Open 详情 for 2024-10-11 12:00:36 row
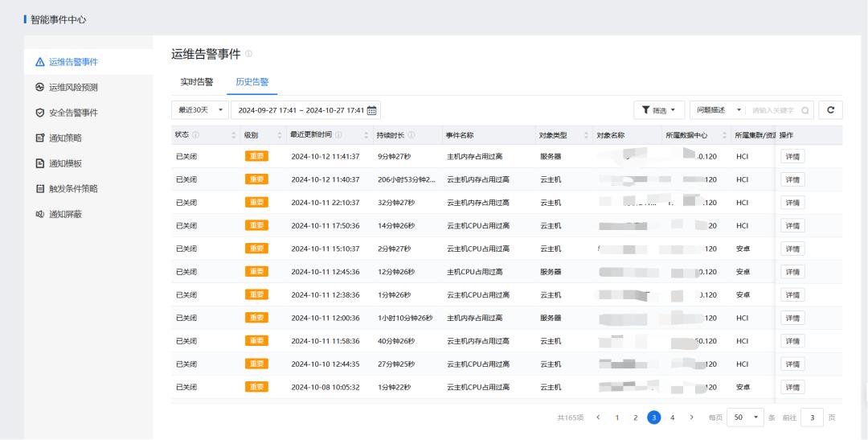The width and height of the screenshot is (868, 440). [792, 318]
